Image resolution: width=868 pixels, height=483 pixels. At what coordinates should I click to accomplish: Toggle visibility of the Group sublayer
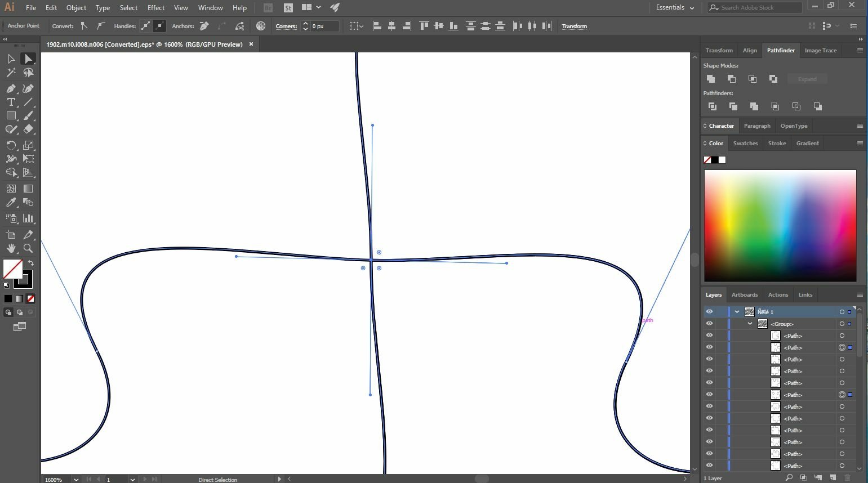(709, 324)
